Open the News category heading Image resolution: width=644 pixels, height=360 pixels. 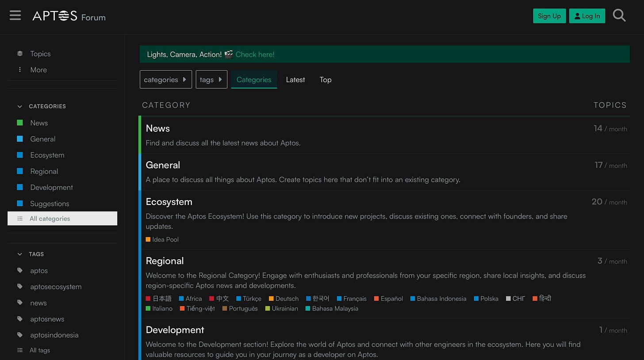[x=158, y=128]
